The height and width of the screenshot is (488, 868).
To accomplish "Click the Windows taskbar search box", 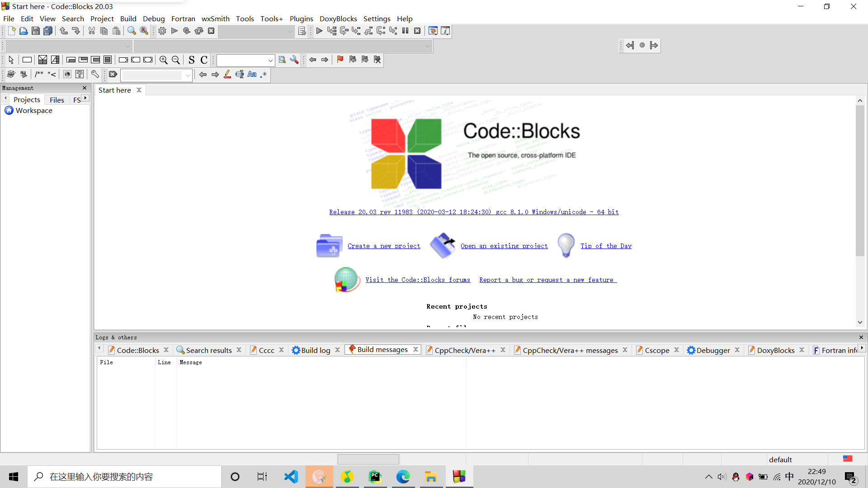I will point(124,477).
